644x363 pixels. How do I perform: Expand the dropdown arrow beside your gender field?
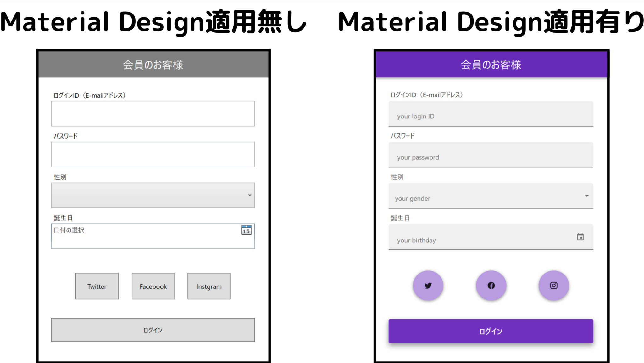click(x=587, y=196)
